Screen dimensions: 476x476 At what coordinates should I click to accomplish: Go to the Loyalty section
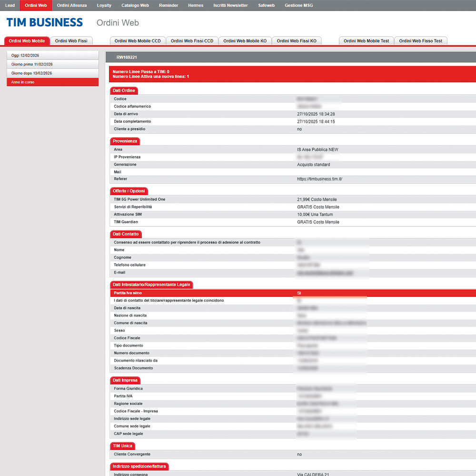104,5
